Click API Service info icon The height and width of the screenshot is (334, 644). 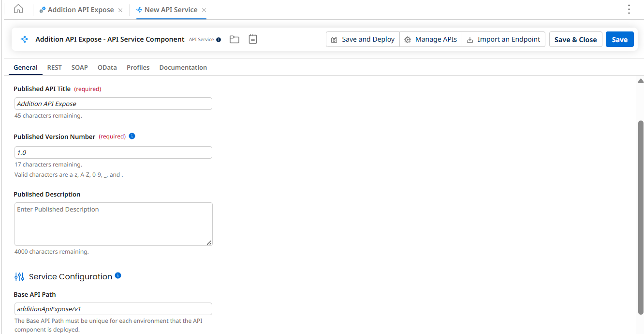(219, 40)
